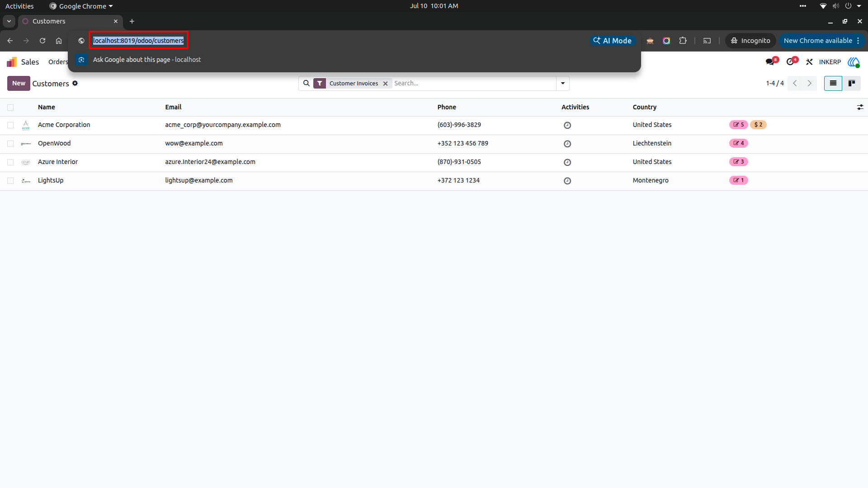Open the Sales app logo icon

(12, 62)
